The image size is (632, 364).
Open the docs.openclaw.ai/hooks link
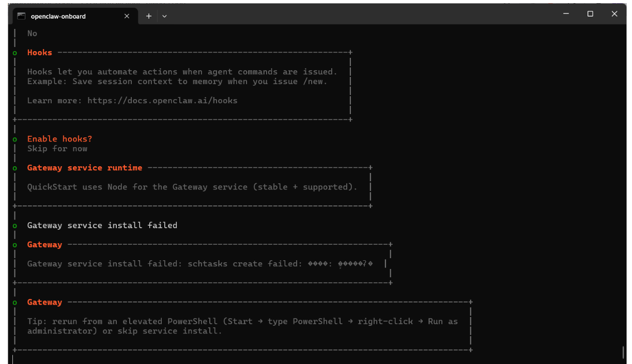tap(162, 100)
